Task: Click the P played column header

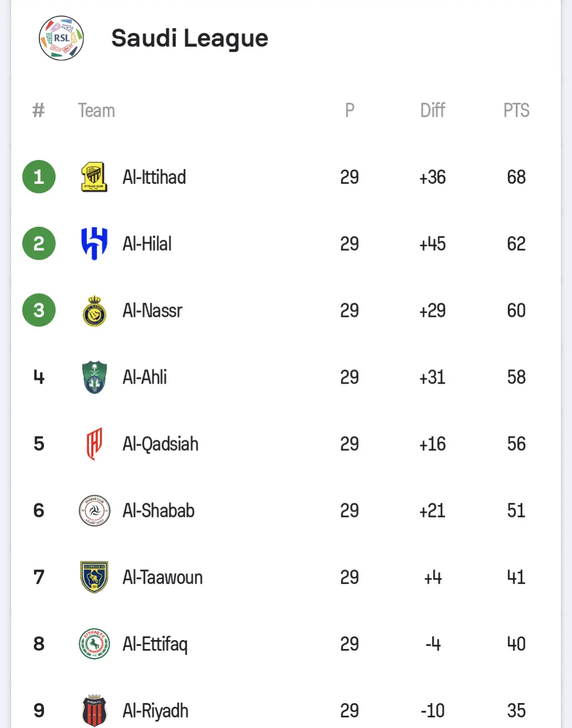Action: point(349,110)
